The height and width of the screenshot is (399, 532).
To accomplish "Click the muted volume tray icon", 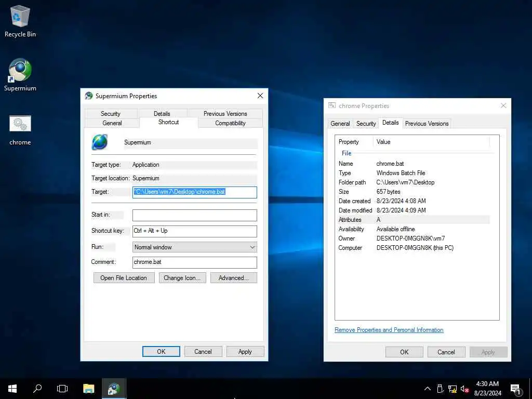I will pyautogui.click(x=464, y=389).
